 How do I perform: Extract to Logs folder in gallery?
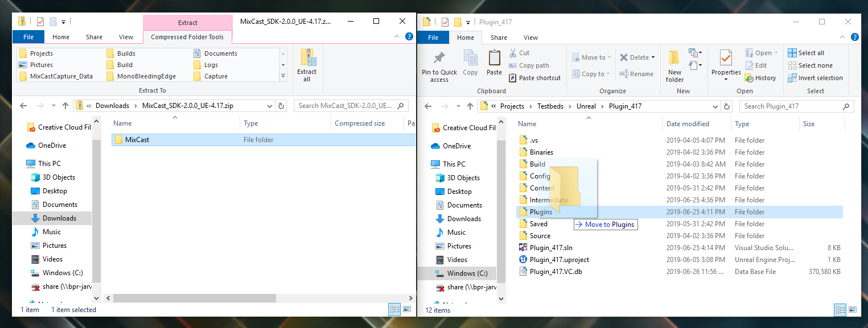tap(205, 65)
